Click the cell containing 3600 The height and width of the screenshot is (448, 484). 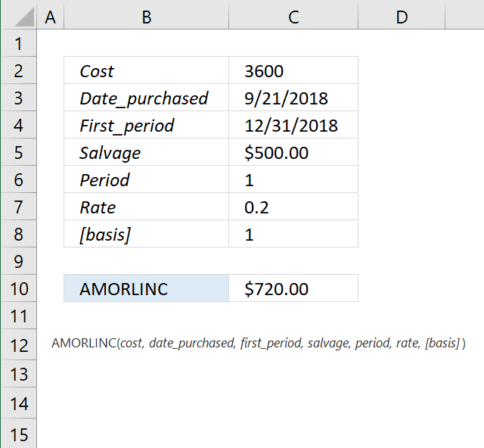(x=293, y=70)
